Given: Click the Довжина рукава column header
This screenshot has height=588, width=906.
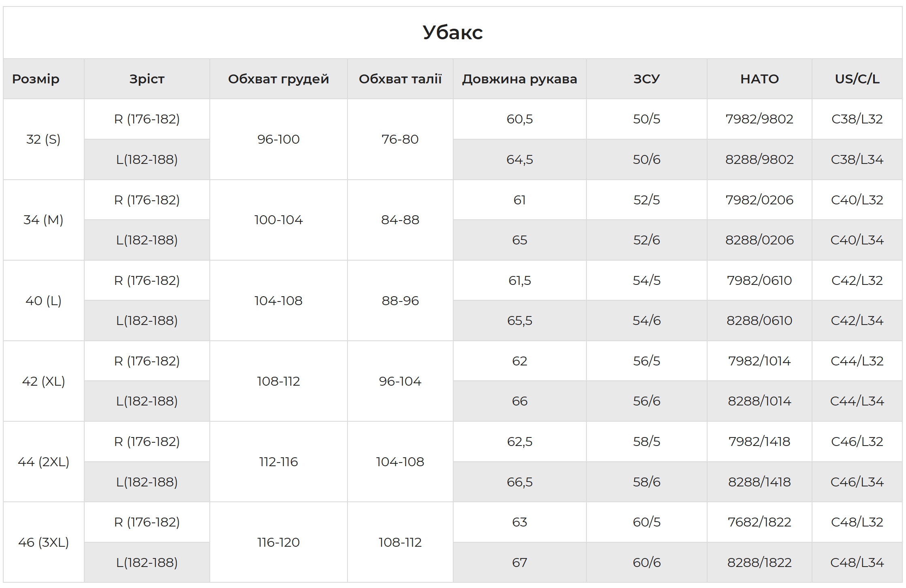Looking at the screenshot, I should [520, 79].
